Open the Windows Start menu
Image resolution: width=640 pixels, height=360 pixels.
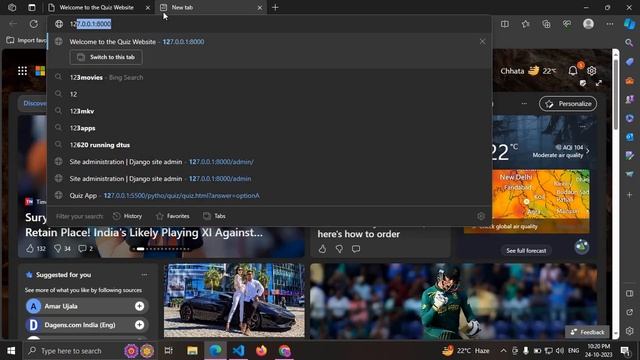click(x=11, y=351)
